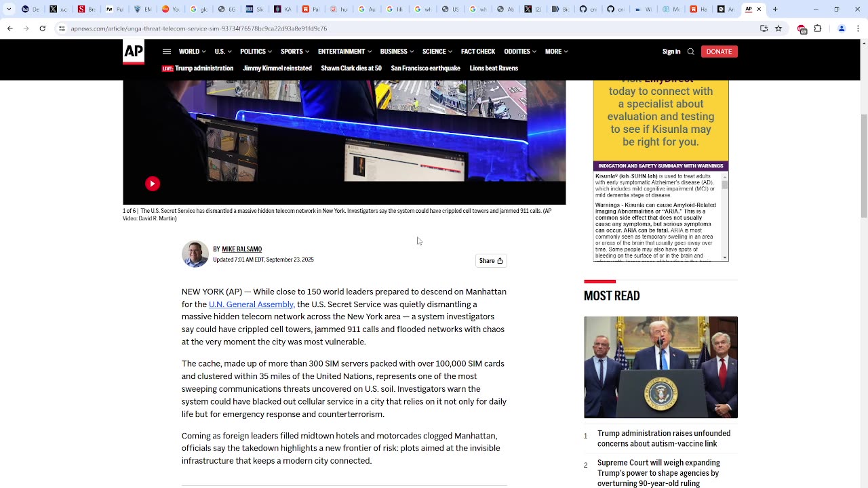Image resolution: width=868 pixels, height=488 pixels.
Task: Expand the U.S. dropdown menu
Action: click(223, 52)
